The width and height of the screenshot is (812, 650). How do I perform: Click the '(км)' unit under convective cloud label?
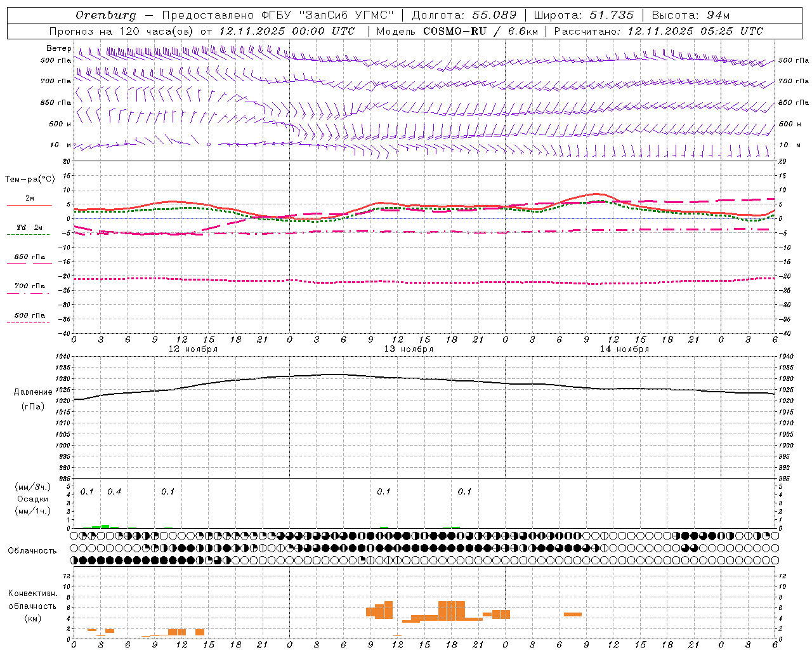(33, 618)
